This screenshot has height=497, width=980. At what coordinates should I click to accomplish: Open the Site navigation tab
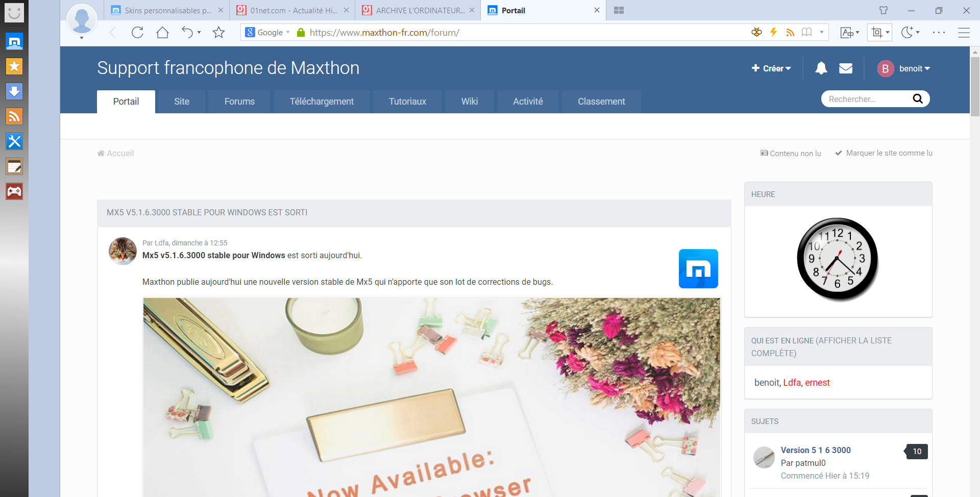[x=182, y=102]
